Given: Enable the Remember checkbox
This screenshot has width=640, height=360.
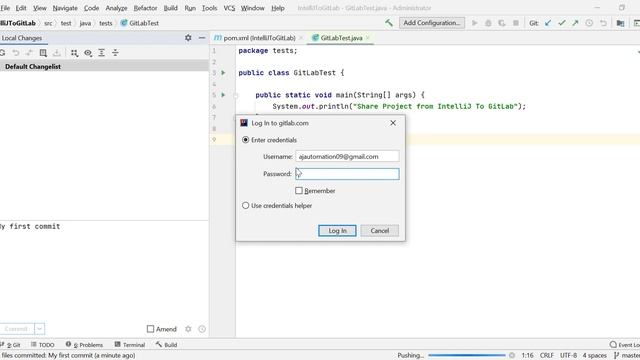Looking at the screenshot, I should pyautogui.click(x=299, y=191).
